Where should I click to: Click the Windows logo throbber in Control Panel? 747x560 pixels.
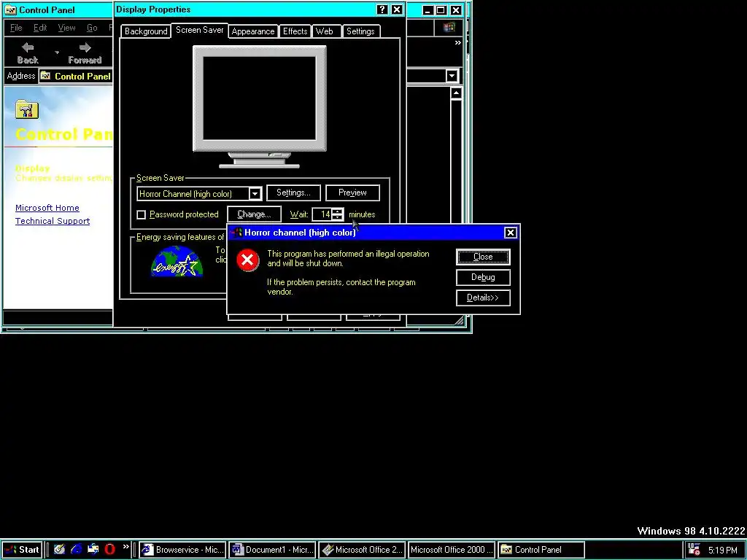point(449,28)
